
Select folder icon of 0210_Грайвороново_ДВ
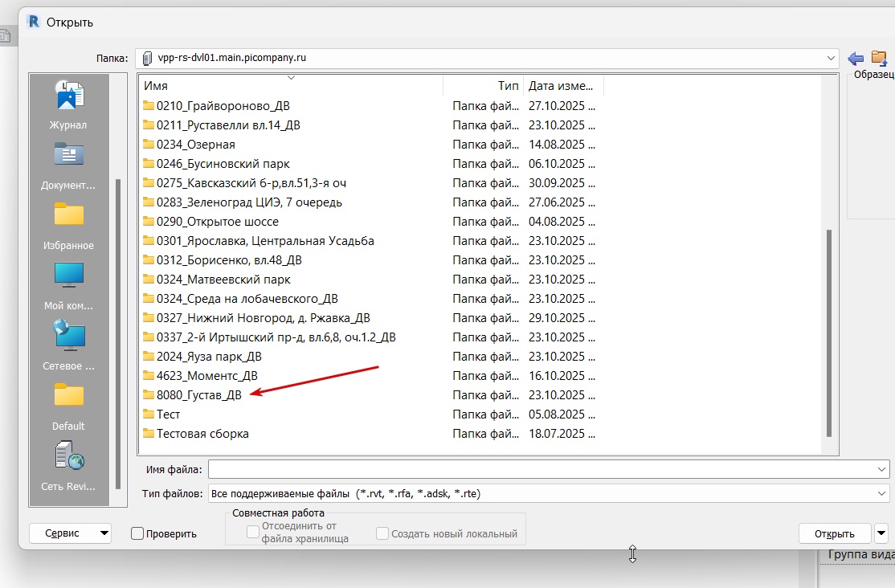[x=149, y=105]
